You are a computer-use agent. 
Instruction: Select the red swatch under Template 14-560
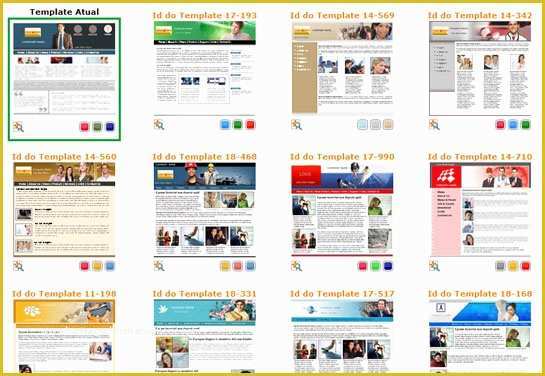(x=84, y=266)
